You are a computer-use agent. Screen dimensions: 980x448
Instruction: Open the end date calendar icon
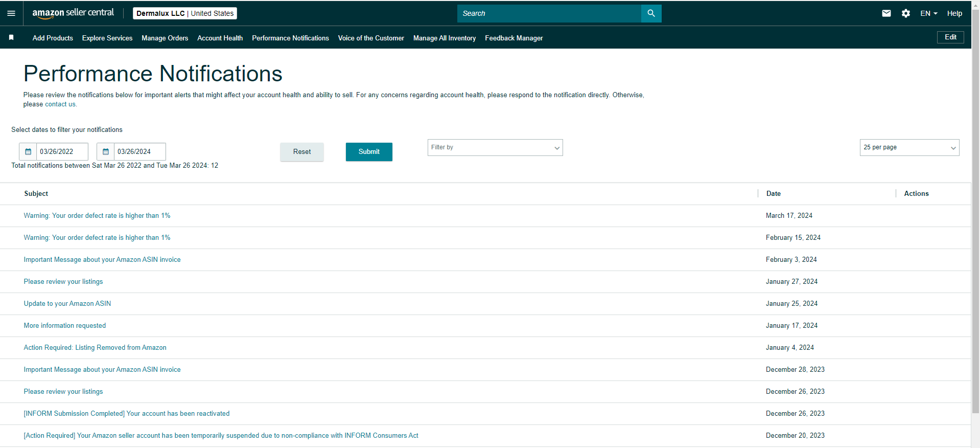pos(106,152)
